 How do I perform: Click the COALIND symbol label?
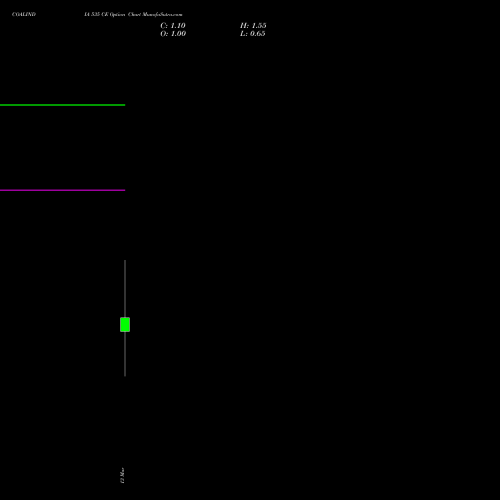coord(24,14)
